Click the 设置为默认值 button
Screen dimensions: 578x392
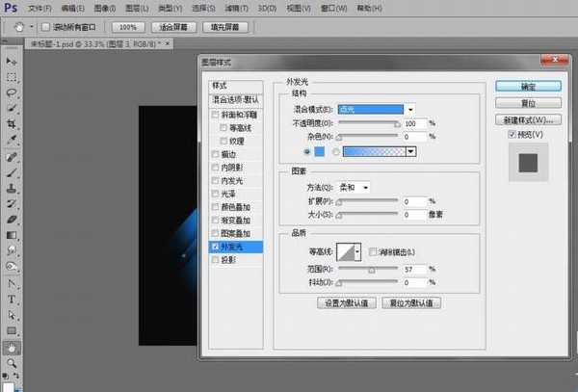(x=345, y=303)
